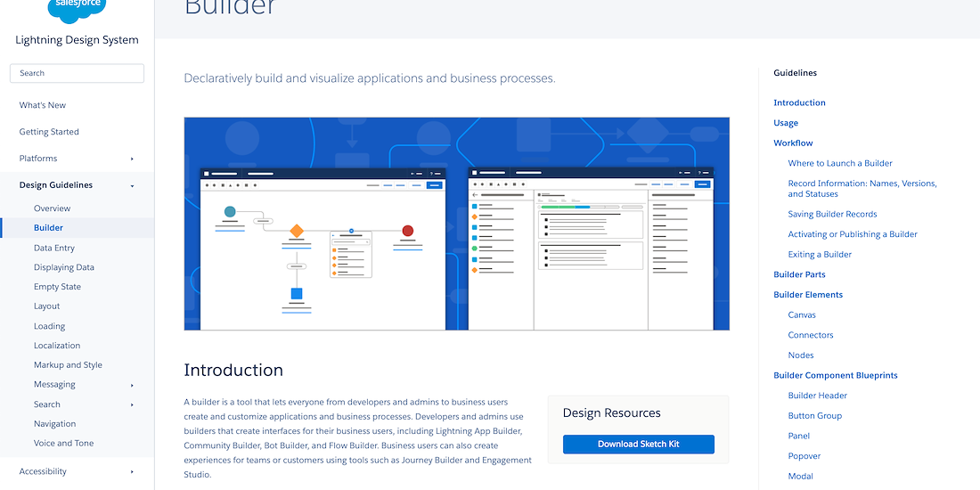
Task: Open the Getting Started page
Action: [x=49, y=132]
